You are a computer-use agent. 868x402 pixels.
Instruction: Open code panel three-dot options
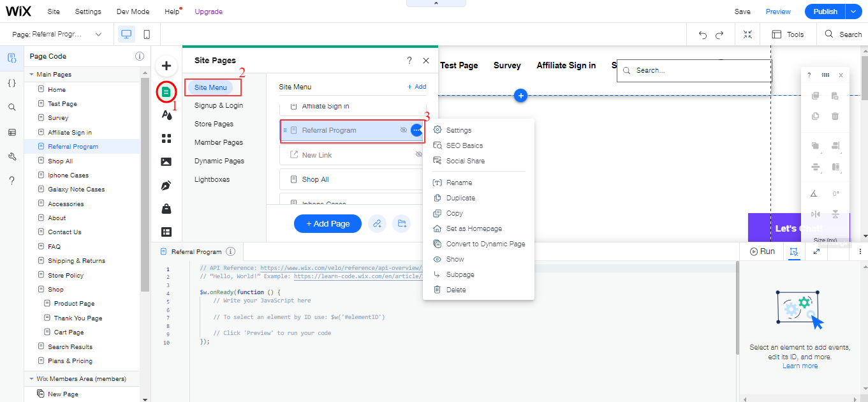pos(860,251)
